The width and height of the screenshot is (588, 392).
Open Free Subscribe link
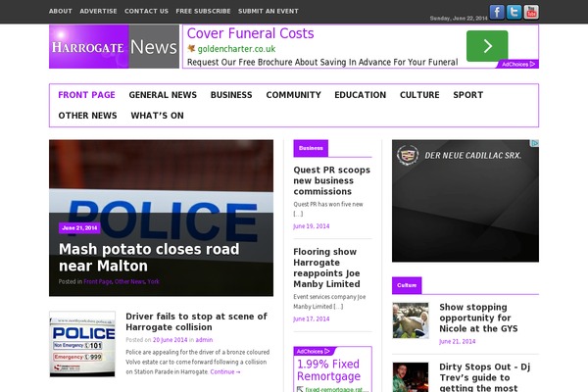[203, 11]
